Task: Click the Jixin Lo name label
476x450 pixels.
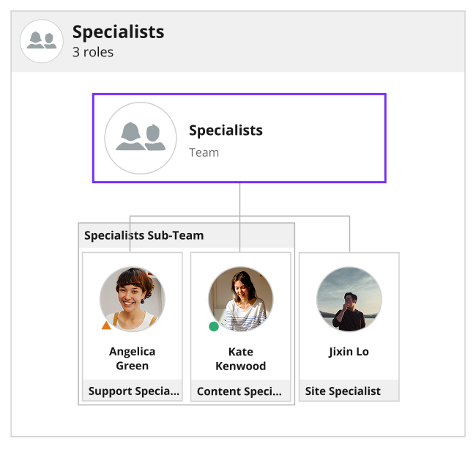Action: click(349, 352)
